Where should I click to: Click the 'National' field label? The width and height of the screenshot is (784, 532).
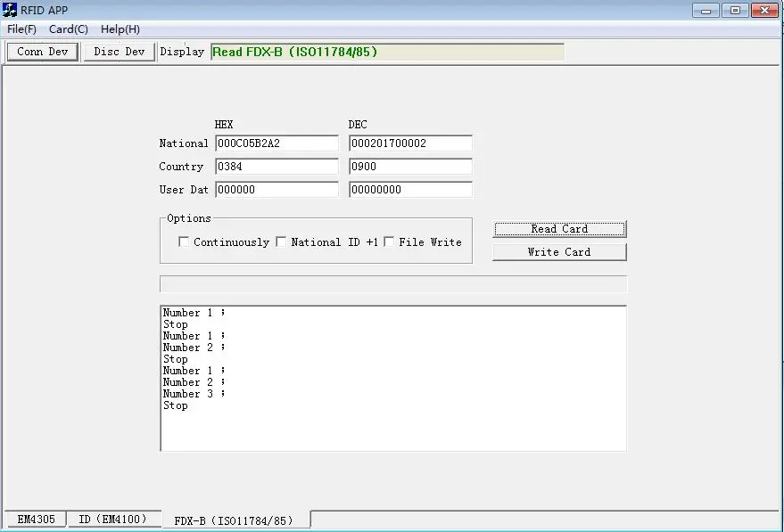coord(184,143)
